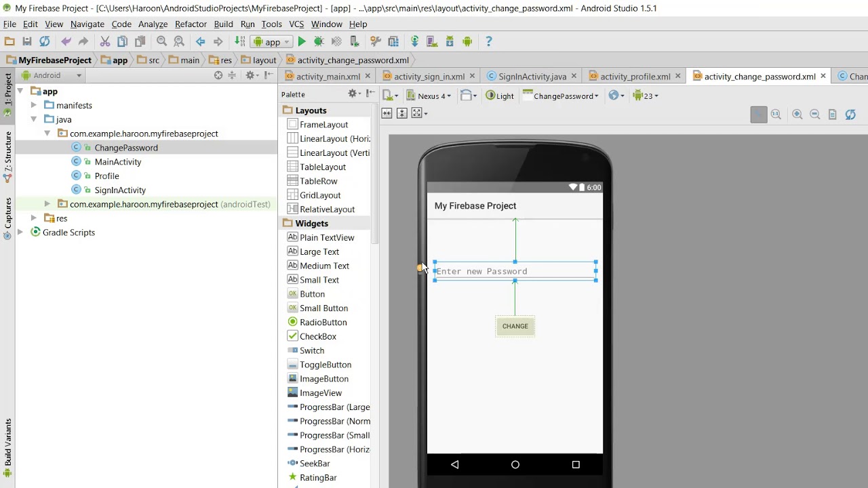Open Android Device Monitor icon

(x=467, y=41)
